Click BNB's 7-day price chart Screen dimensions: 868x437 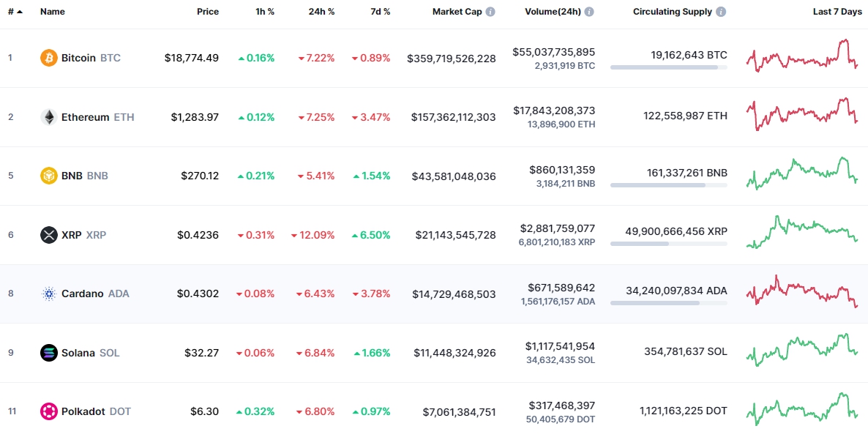[802, 173]
